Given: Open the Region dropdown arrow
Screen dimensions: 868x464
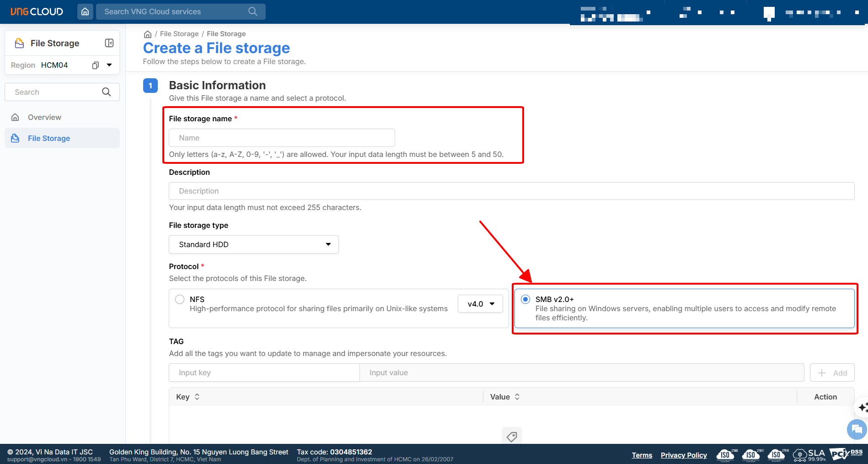Looking at the screenshot, I should [x=109, y=65].
